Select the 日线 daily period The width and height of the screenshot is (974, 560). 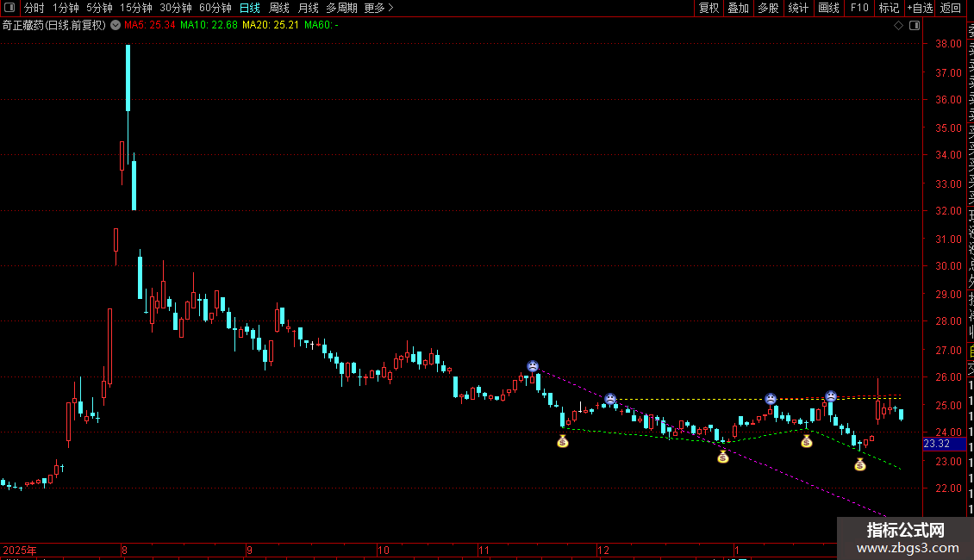[x=250, y=8]
